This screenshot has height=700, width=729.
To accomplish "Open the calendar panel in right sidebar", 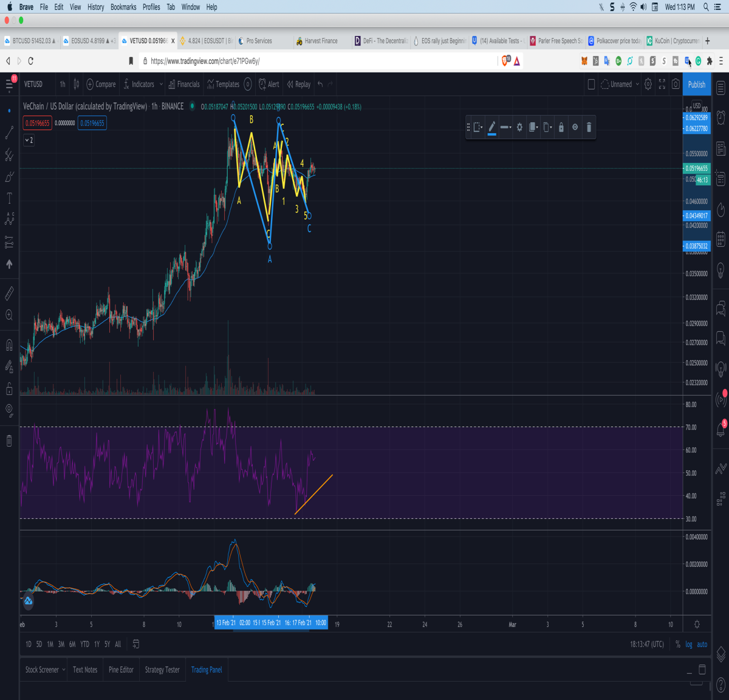I will pyautogui.click(x=720, y=239).
